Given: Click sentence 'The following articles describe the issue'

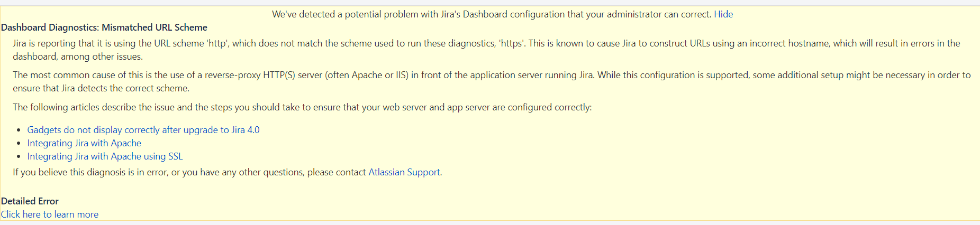Looking at the screenshot, I should 302,107.
